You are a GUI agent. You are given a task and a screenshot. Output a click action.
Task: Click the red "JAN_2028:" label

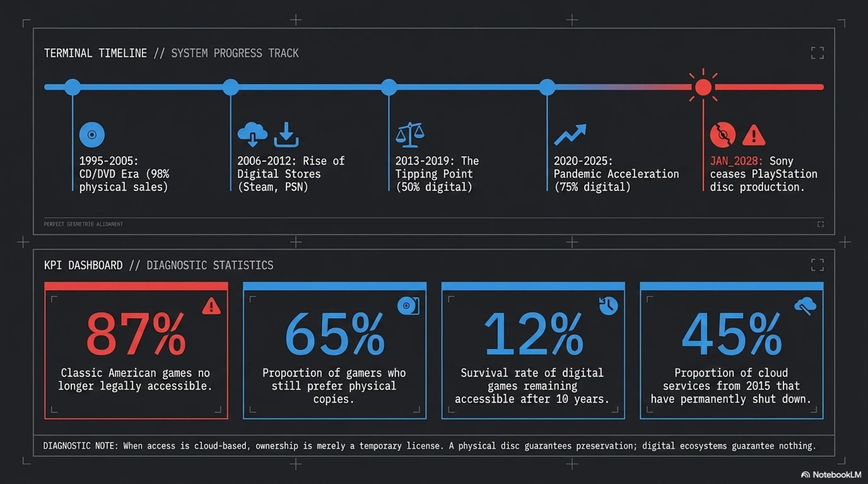(x=736, y=161)
